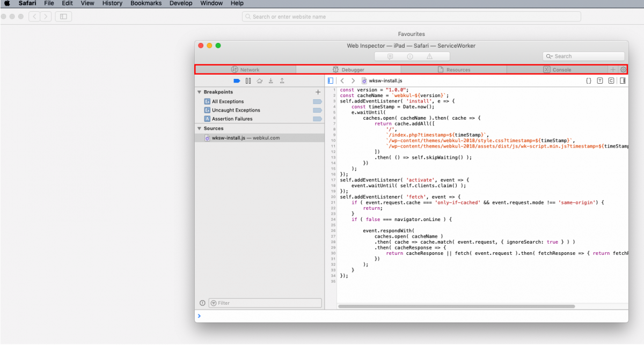Show the Safari sidebar

[x=63, y=17]
